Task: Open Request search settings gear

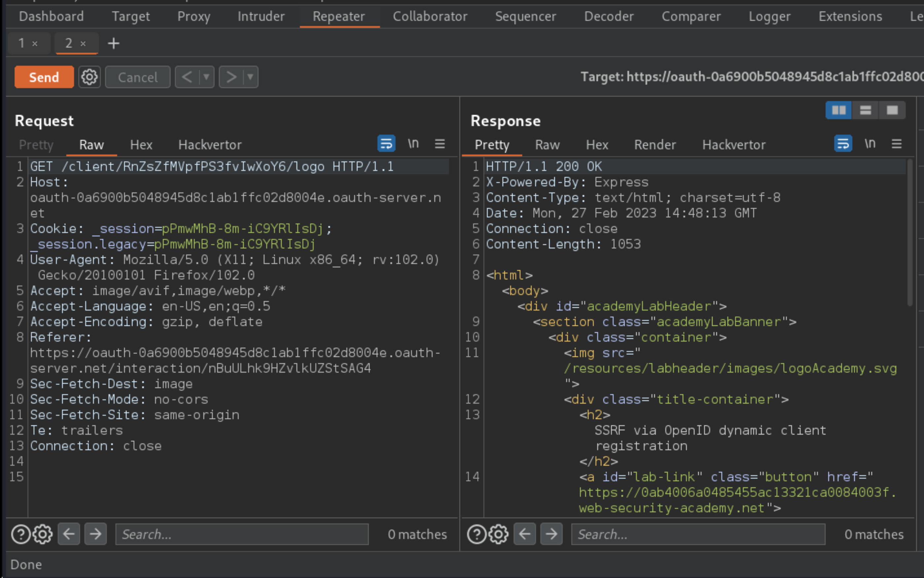Action: [x=43, y=534]
